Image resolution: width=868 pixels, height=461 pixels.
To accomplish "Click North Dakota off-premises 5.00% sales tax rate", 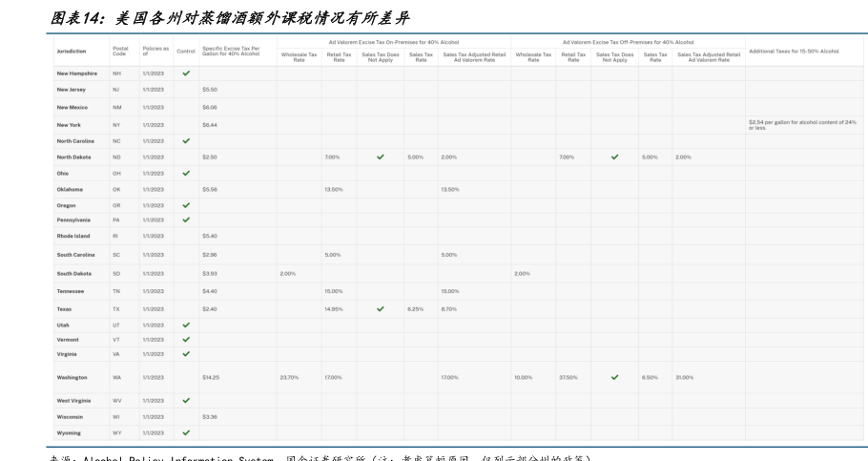I will tap(650, 157).
